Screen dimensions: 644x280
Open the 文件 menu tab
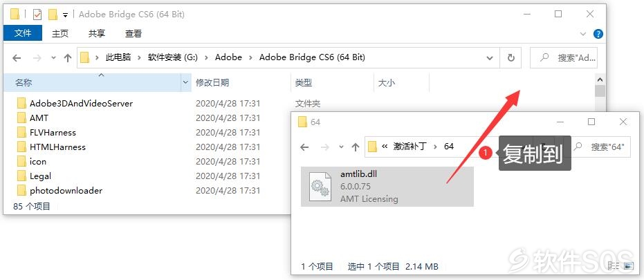click(x=23, y=33)
